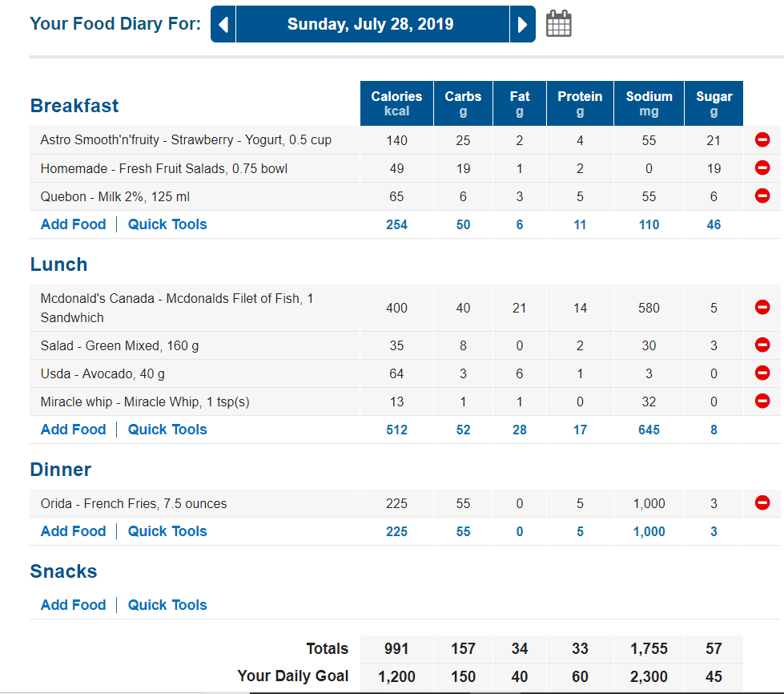Delete the Mcdonald's Filet of Fish entry
784x694 pixels.
(762, 308)
